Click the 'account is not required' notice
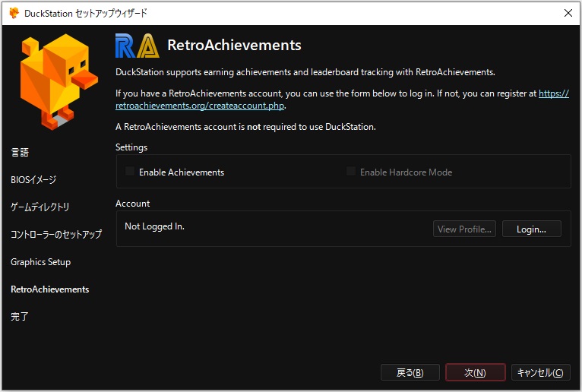 pyautogui.click(x=245, y=127)
